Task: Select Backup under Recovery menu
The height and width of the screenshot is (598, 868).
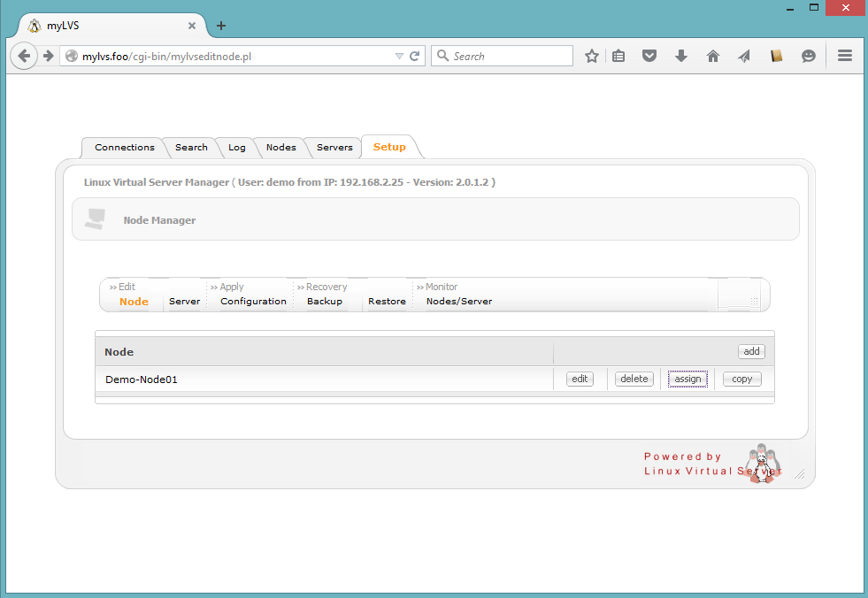Action: [324, 302]
